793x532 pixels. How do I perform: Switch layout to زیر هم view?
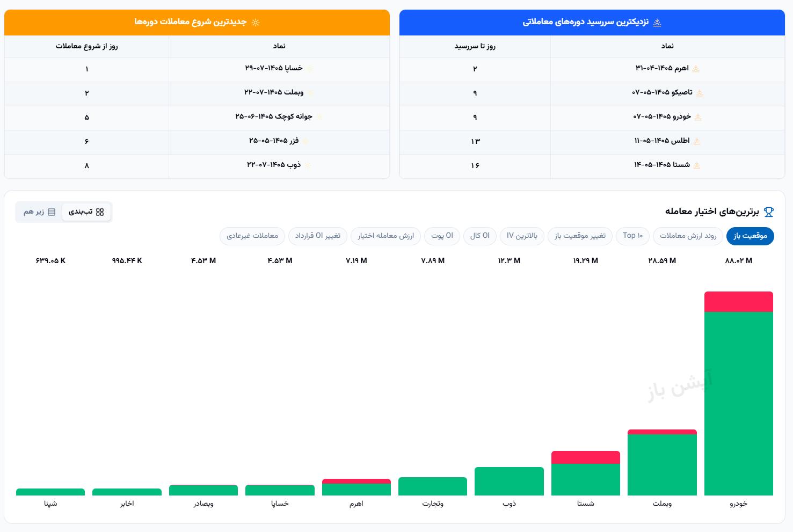coord(39,212)
